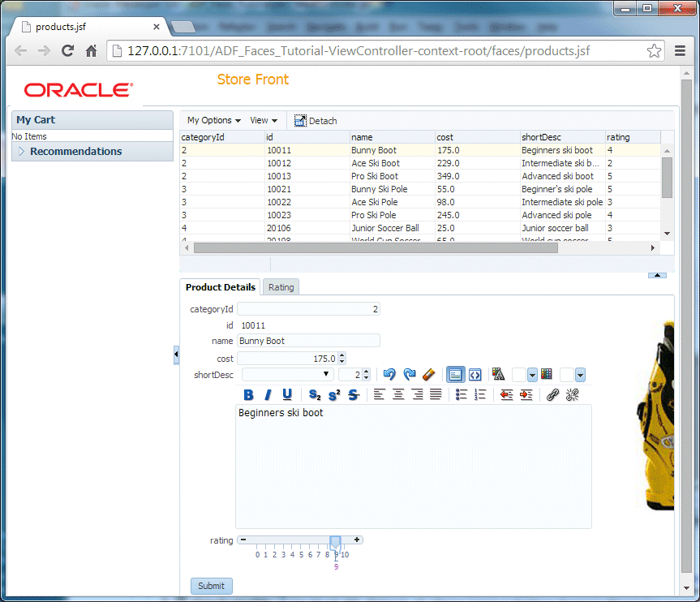Clear formatting with eraser icon

pos(428,374)
